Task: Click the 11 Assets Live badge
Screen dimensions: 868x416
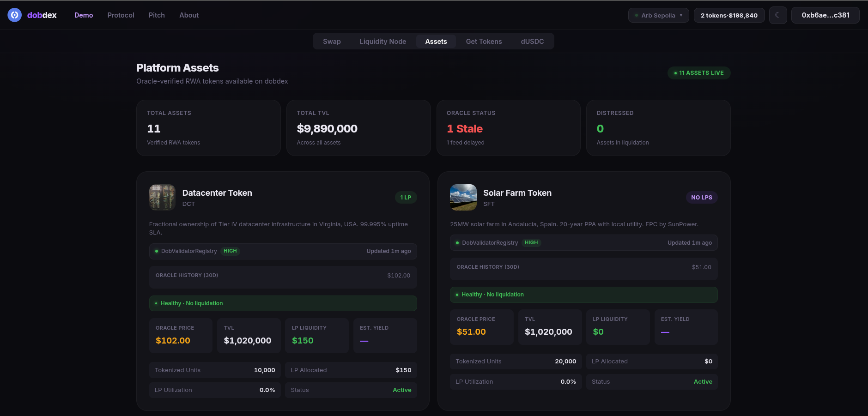Action: coord(698,73)
